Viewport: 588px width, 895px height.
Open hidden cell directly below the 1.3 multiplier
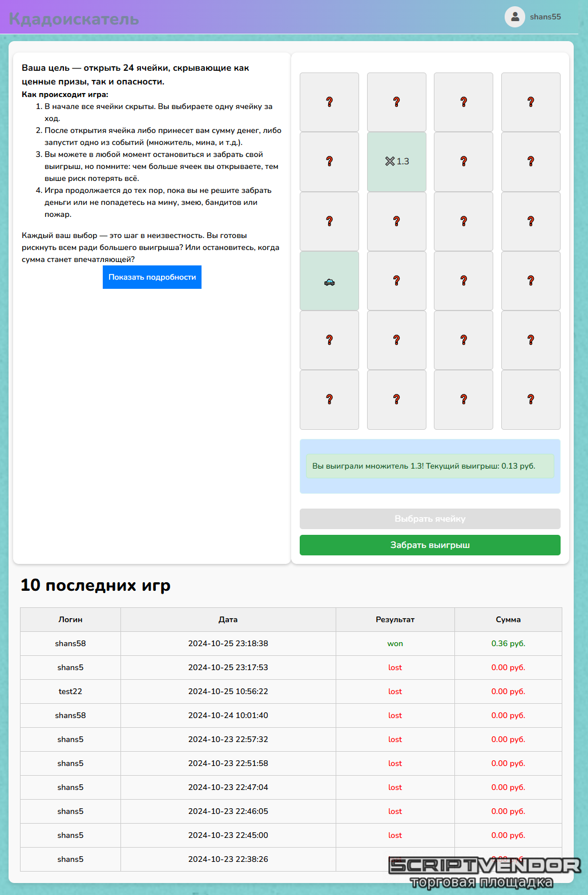pyautogui.click(x=397, y=221)
